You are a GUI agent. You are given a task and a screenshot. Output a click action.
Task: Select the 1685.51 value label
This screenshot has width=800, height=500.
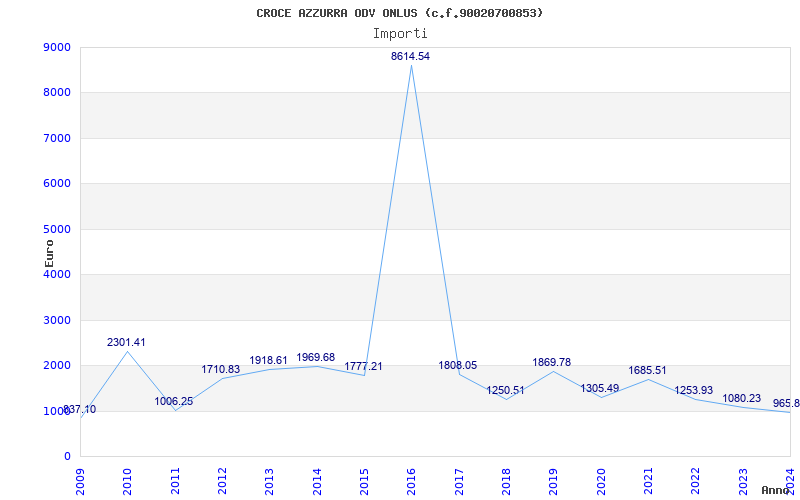point(647,370)
